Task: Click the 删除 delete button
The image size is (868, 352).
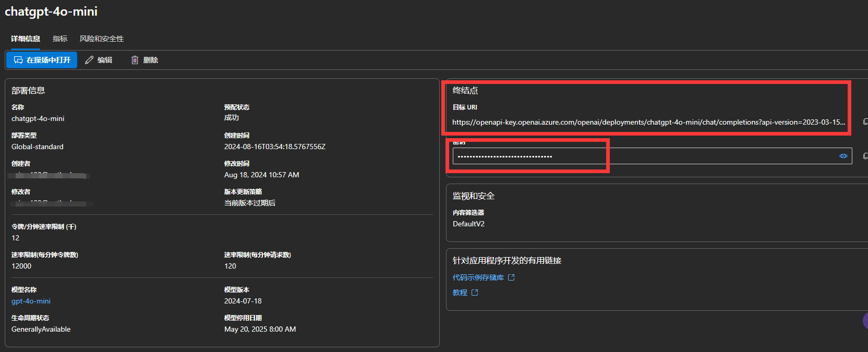Action: (144, 60)
